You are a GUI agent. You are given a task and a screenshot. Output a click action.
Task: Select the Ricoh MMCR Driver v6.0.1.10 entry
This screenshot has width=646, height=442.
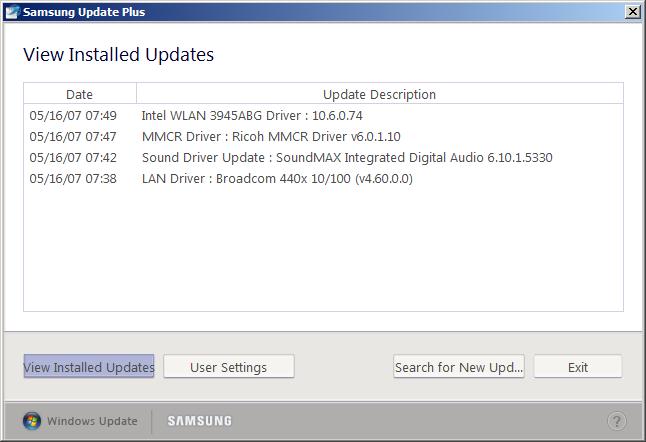tap(271, 136)
